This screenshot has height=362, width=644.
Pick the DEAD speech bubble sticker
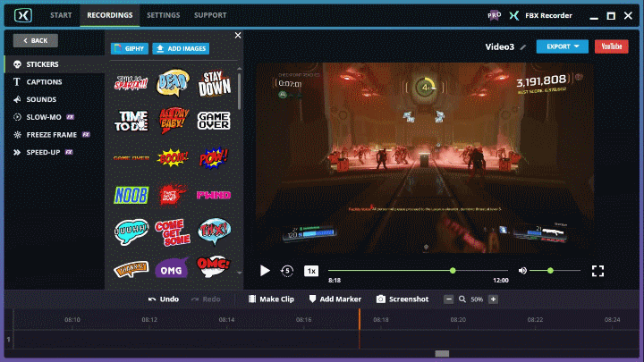point(173,83)
